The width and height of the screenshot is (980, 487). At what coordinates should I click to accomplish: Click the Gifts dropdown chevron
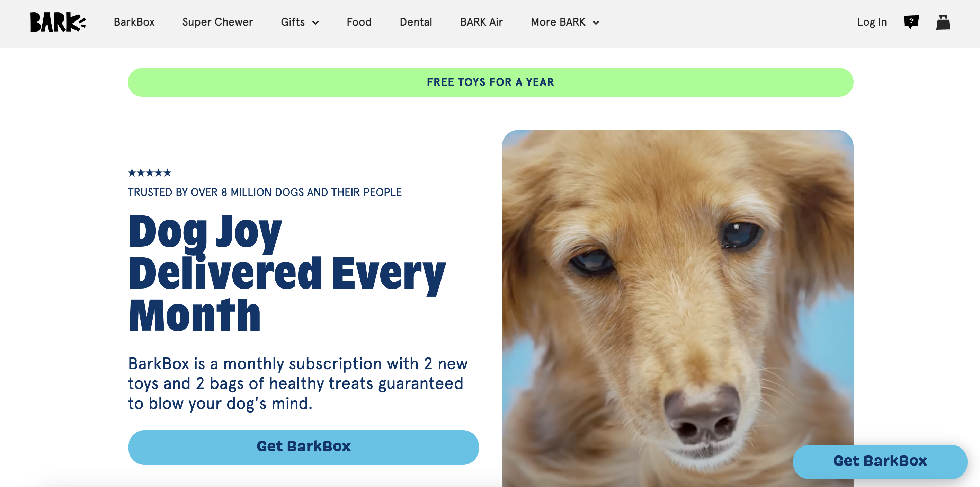[x=315, y=23]
